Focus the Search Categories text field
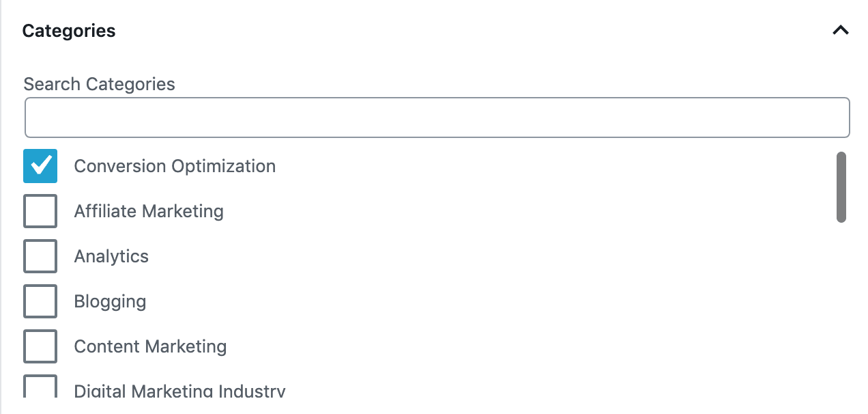This screenshot has width=868, height=414. tap(437, 118)
